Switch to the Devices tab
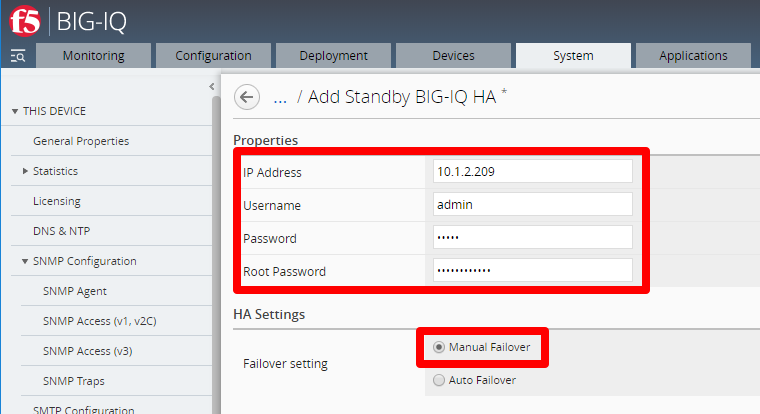The height and width of the screenshot is (414, 760). 453,56
